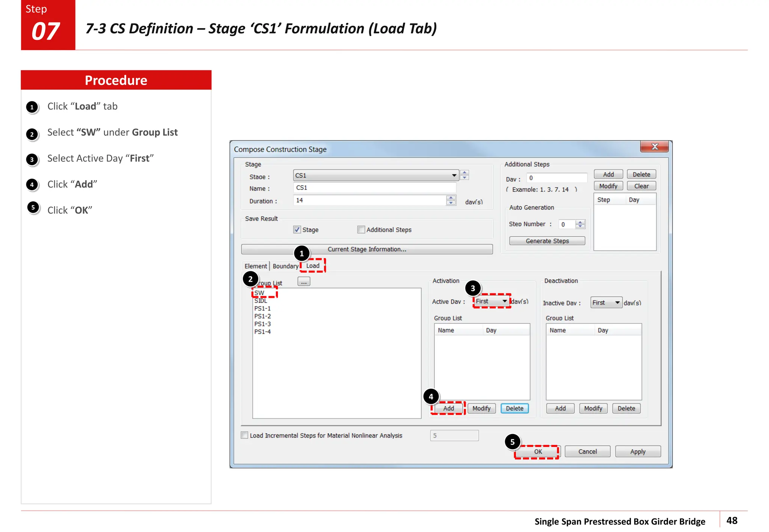
Task: Click Add under Activation group list
Action: click(x=448, y=408)
